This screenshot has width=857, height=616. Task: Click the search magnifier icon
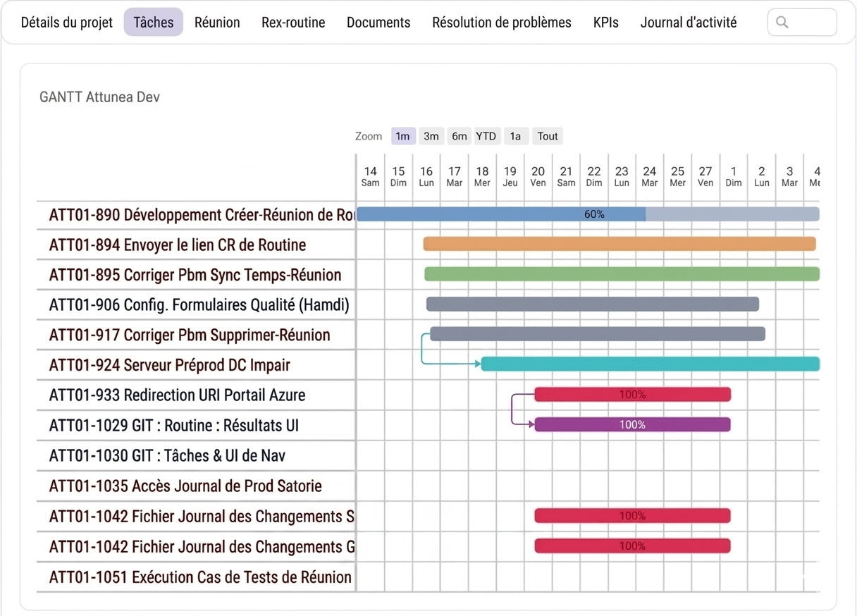pyautogui.click(x=782, y=23)
